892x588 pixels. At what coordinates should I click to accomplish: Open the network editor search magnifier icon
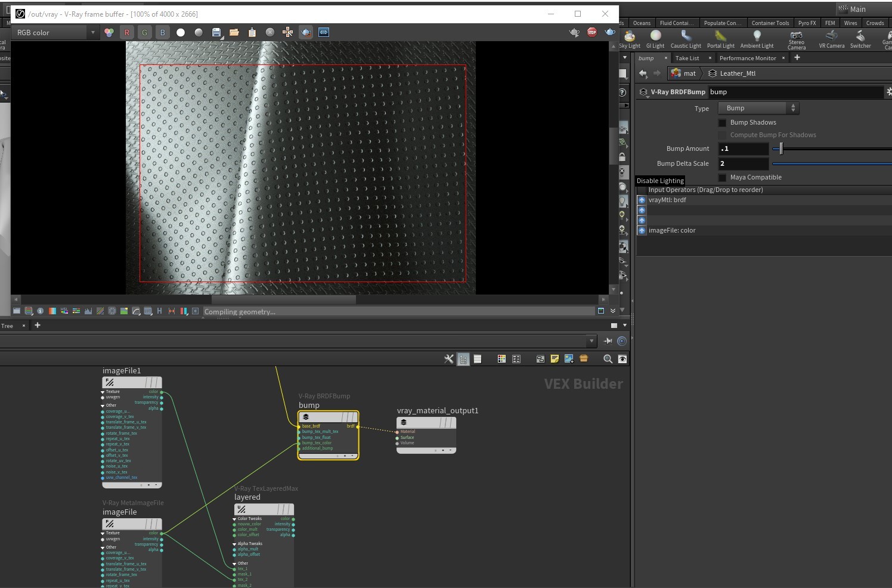pyautogui.click(x=608, y=359)
